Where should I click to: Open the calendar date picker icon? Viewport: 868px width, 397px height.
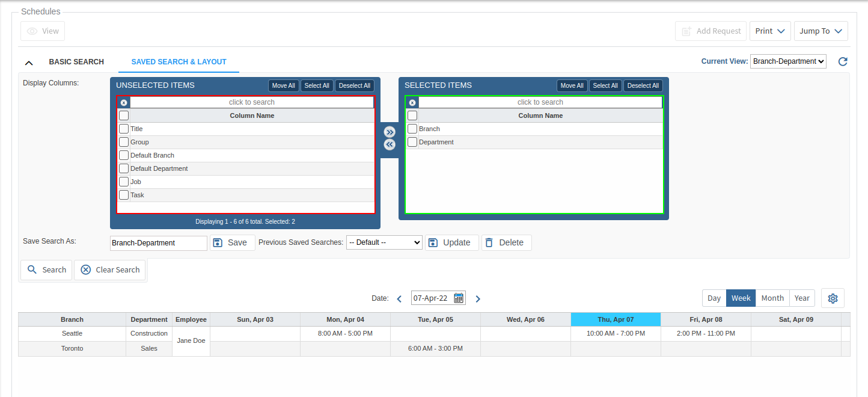click(459, 298)
